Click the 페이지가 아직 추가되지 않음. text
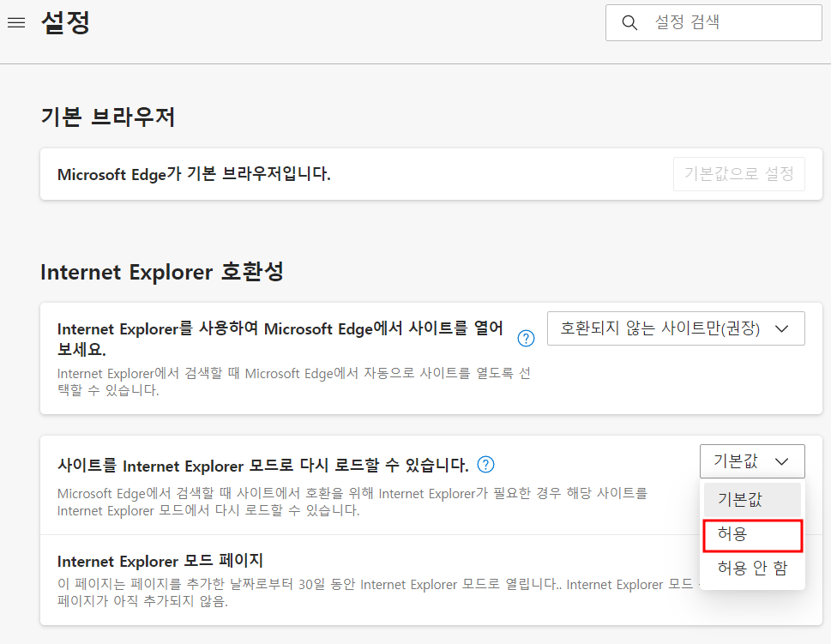This screenshot has height=644, width=831. pos(142,601)
